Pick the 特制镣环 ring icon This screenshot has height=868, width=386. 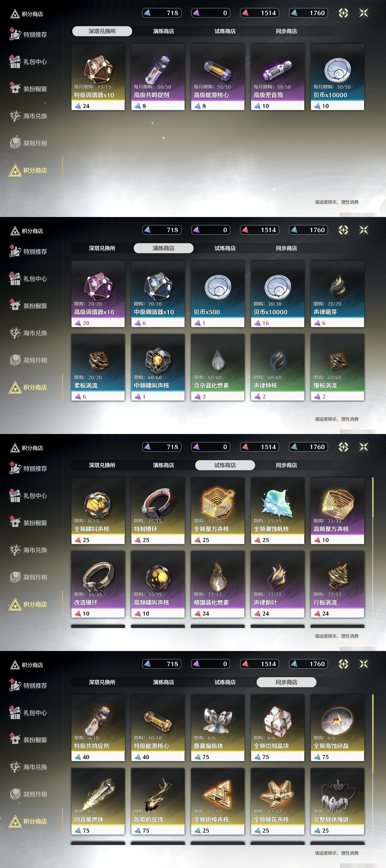click(x=158, y=503)
